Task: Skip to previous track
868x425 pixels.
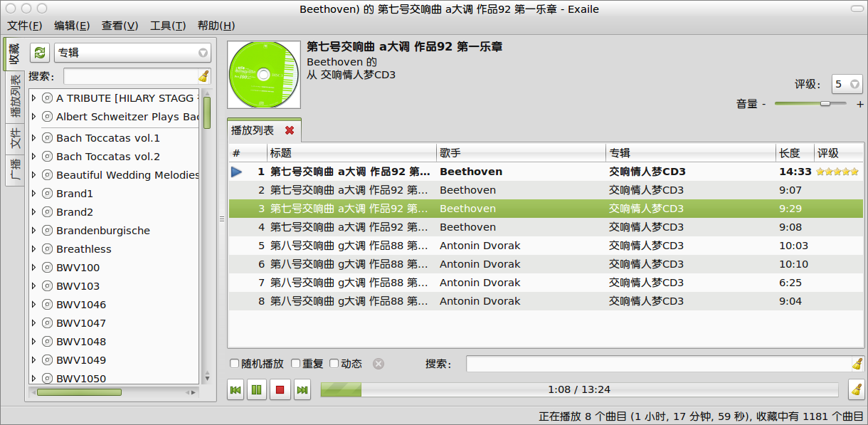Action: [235, 390]
